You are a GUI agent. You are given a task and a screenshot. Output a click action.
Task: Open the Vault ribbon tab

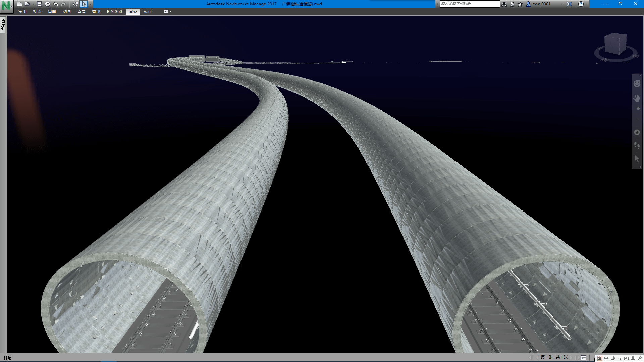[x=148, y=12]
